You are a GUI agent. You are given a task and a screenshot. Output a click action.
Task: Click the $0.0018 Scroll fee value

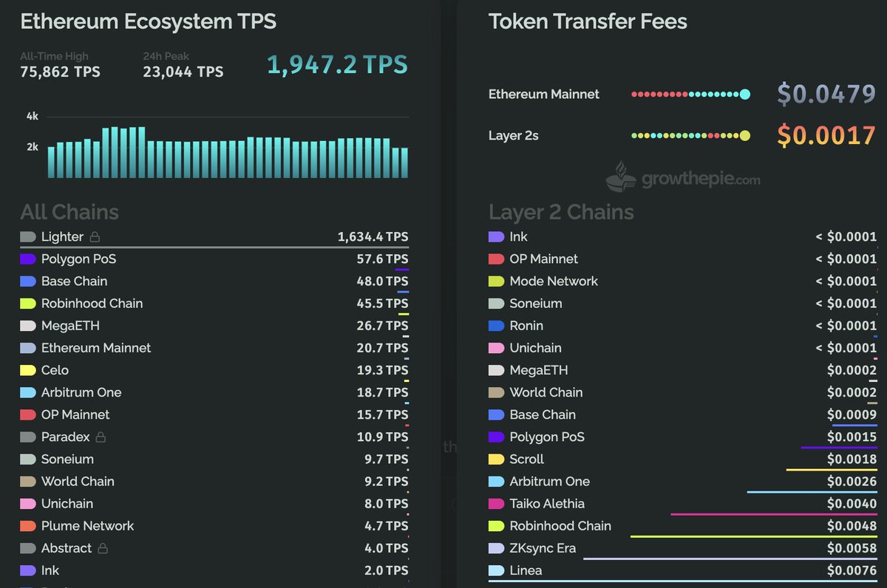852,459
